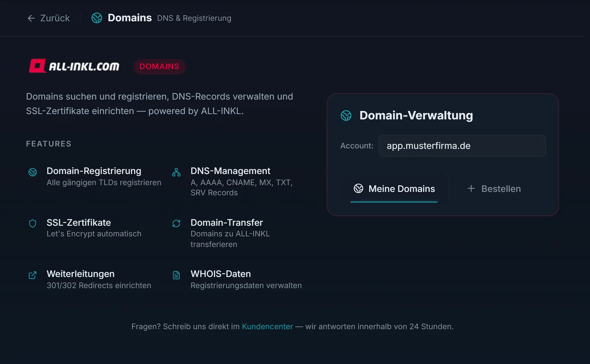Viewport: 590px width, 364px height.
Task: Click the WHOIS-Daten document icon
Action: point(176,275)
